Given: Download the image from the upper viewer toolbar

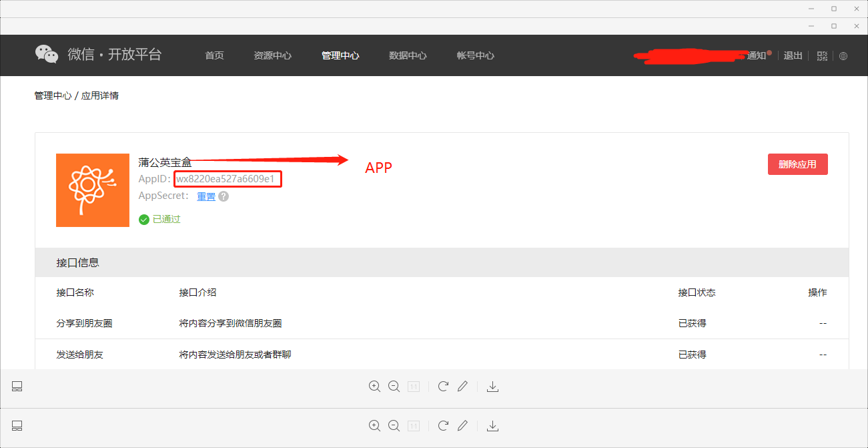Looking at the screenshot, I should [x=492, y=387].
